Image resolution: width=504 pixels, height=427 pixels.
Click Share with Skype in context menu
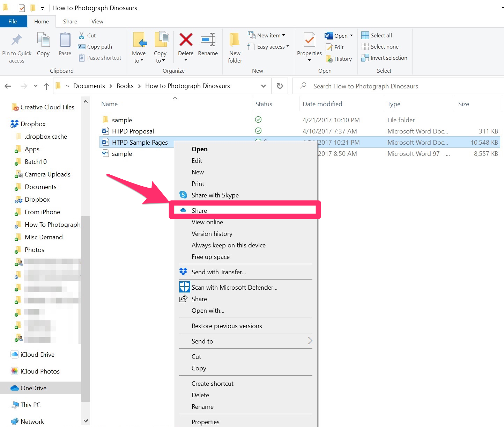click(x=215, y=195)
